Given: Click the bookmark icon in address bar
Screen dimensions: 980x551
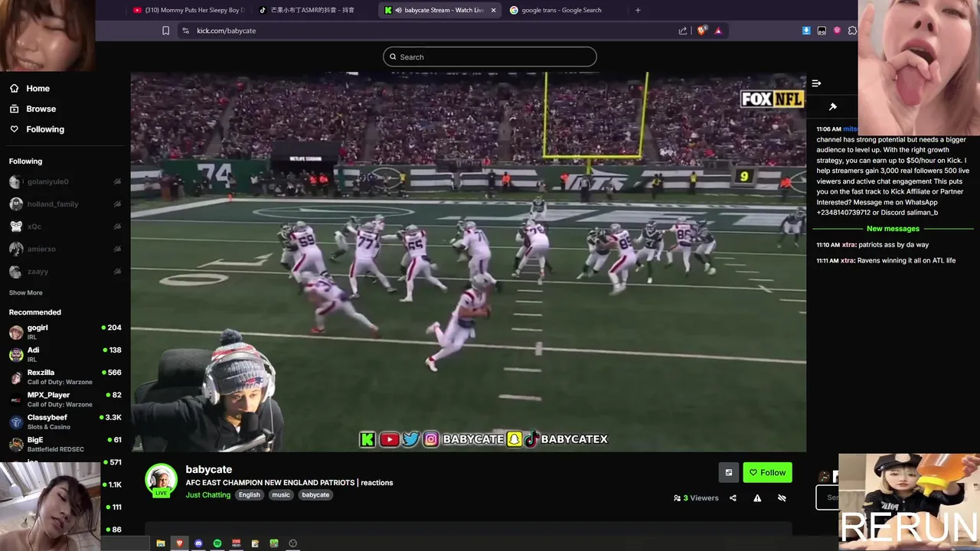Looking at the screenshot, I should [165, 31].
